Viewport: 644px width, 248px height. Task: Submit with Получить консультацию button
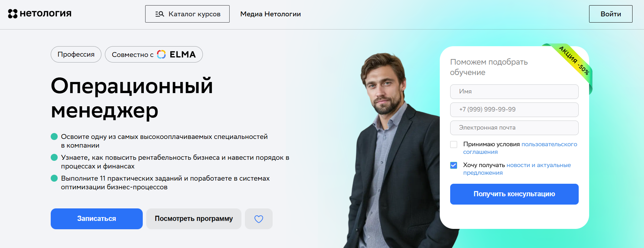coord(514,194)
